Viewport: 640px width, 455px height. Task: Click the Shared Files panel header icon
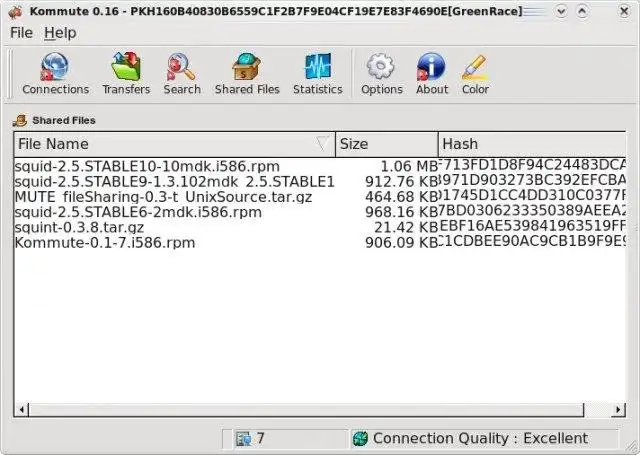(x=20, y=120)
